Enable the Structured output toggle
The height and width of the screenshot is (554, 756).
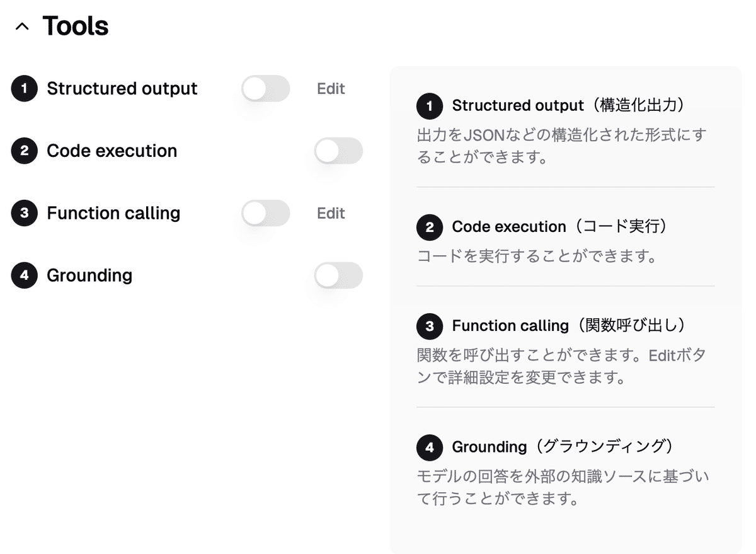(x=266, y=89)
